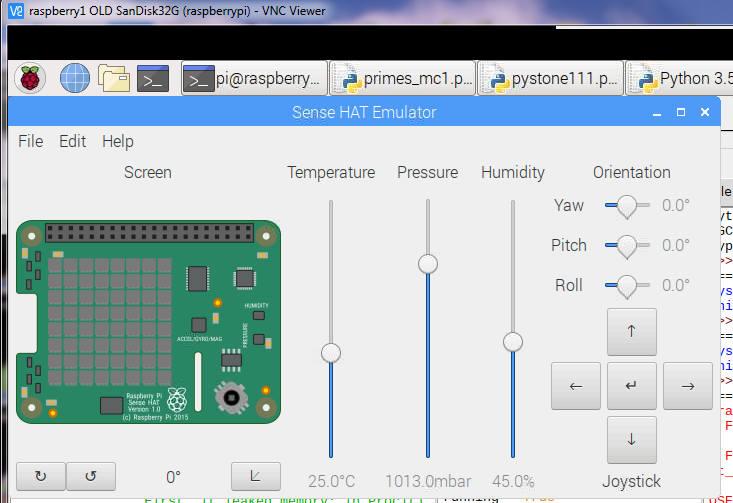Viewport: 733px width, 503px height.
Task: Click the Sense HAT Emulator title bar text
Action: pos(364,112)
